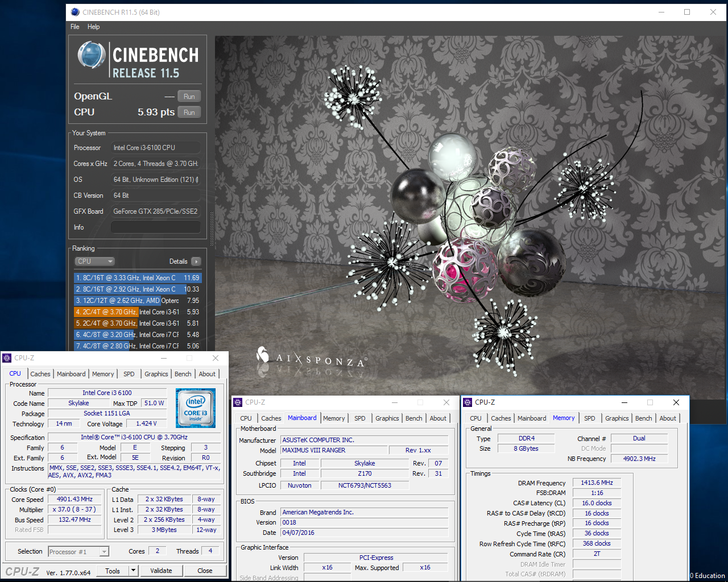Click the icon of the Mainboard CPU-Z window
The height and width of the screenshot is (582, 728).
coord(238,402)
